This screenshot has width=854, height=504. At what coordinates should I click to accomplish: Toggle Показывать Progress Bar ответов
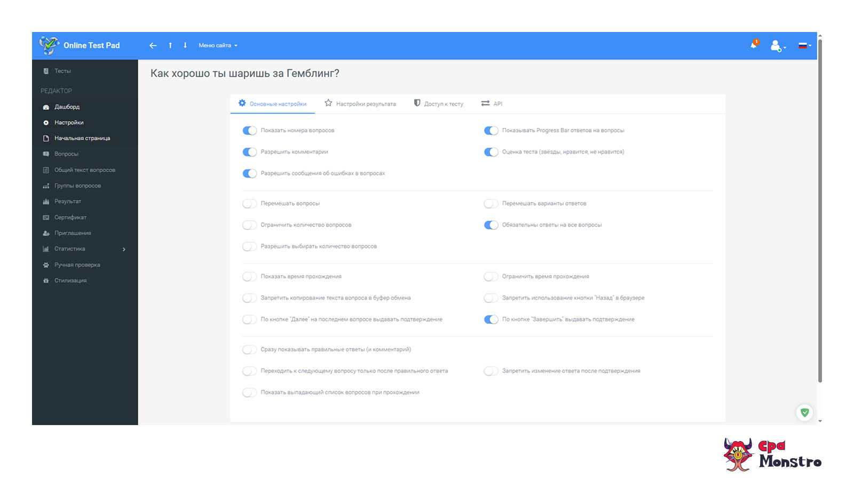point(491,131)
